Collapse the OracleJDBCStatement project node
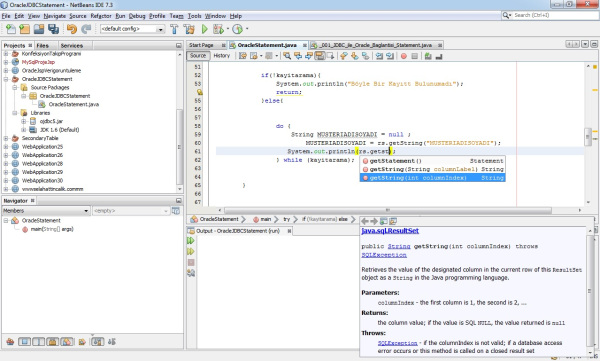This screenshot has height=361, width=600. [6, 79]
